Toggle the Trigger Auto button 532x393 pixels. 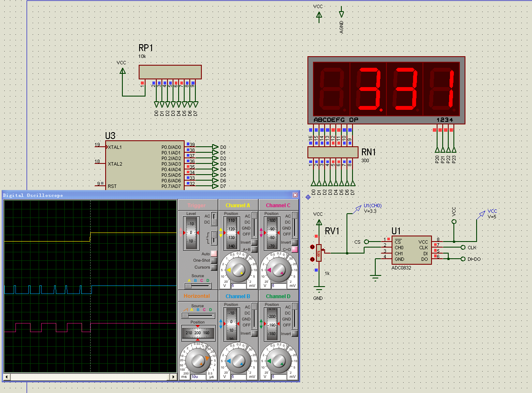click(x=214, y=254)
